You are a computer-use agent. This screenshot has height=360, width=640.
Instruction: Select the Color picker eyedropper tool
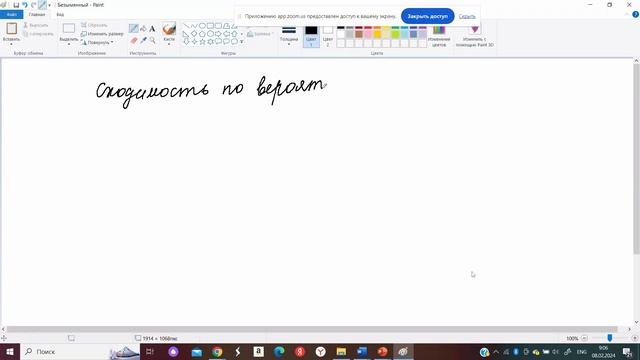point(143,40)
